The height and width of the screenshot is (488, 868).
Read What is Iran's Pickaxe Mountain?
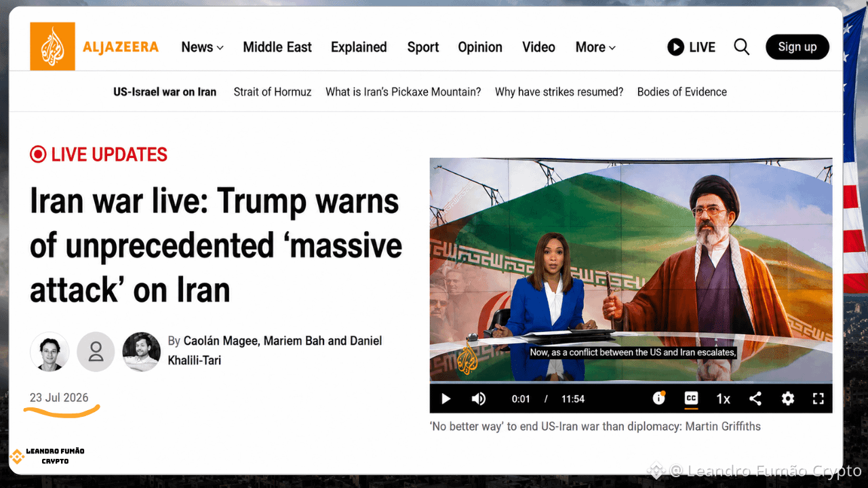tap(403, 91)
